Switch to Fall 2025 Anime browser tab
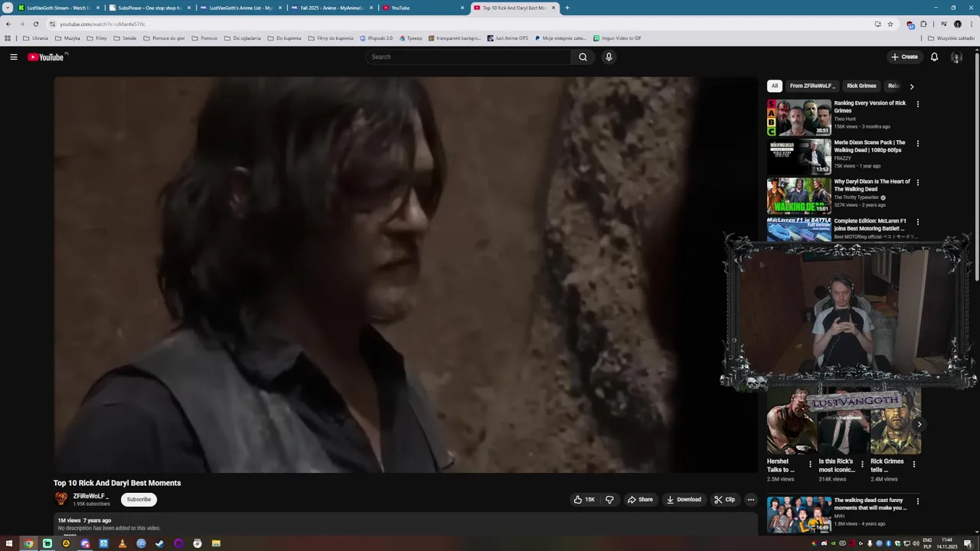Screen dimensions: 980x551 333,8
